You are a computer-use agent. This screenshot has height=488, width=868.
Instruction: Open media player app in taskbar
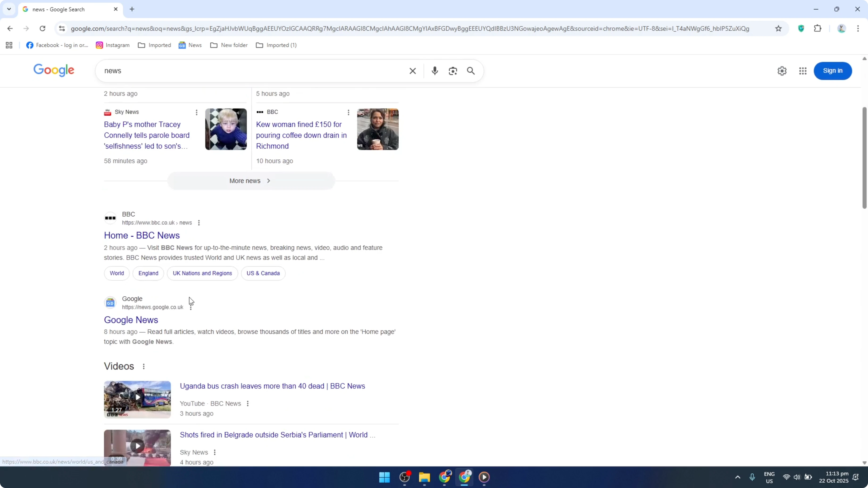(x=484, y=477)
